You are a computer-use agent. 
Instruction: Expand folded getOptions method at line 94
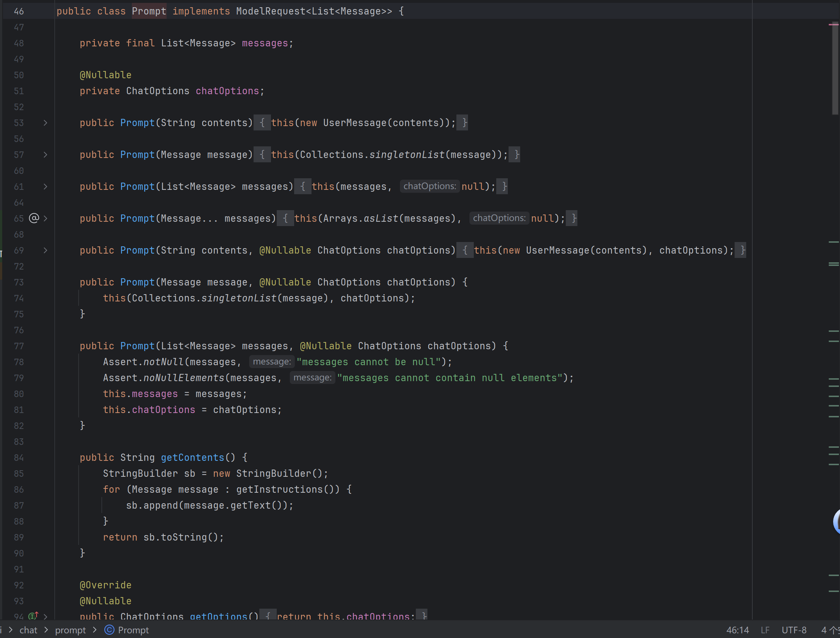point(45,616)
